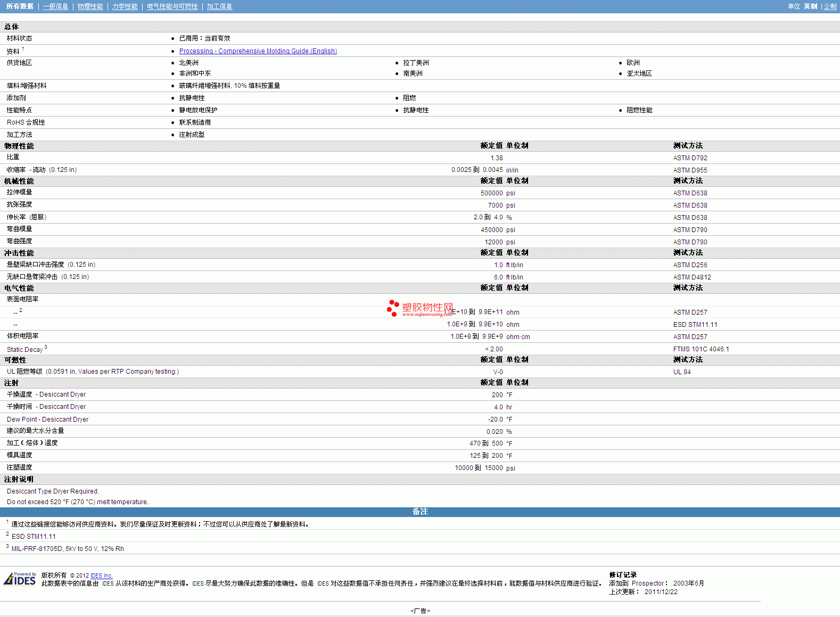
Task: Open the 力学性能 tab
Action: pos(125,6)
